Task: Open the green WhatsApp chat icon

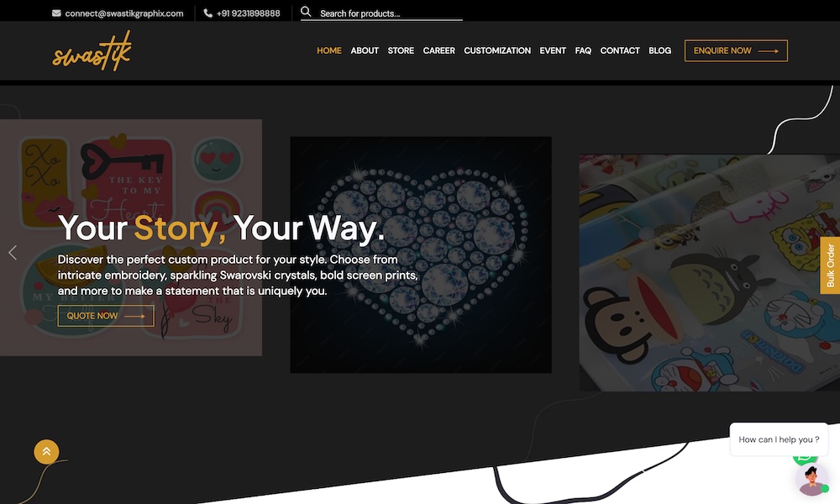Action: 806,458
